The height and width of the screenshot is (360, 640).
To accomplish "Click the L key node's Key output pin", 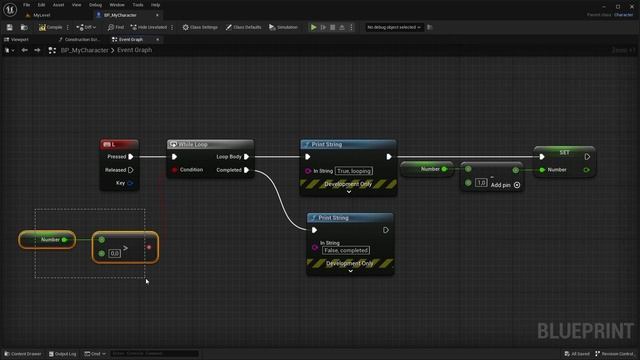I will [130, 183].
